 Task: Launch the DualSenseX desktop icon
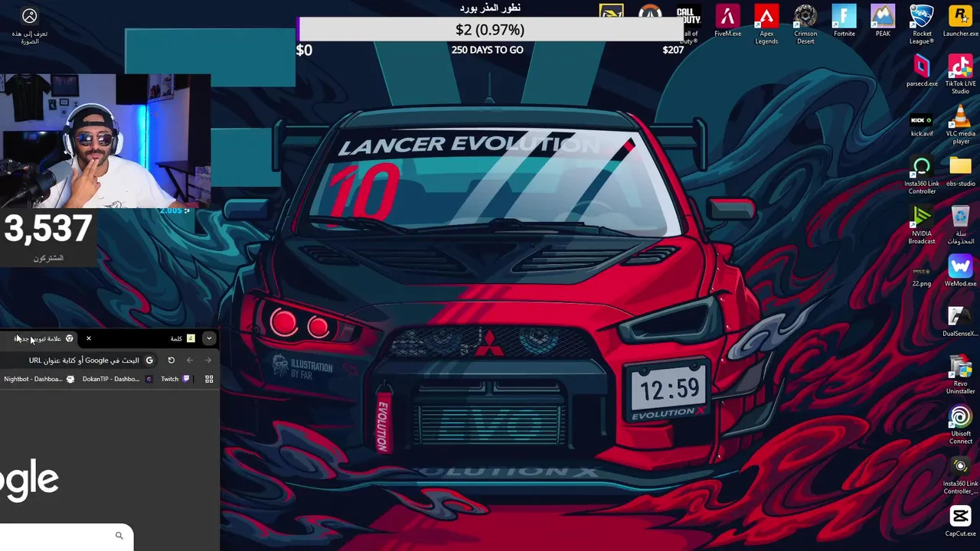pos(960,321)
